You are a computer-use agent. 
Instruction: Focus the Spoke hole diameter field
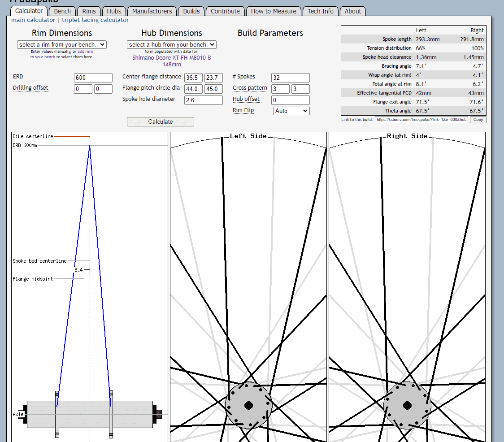[203, 100]
